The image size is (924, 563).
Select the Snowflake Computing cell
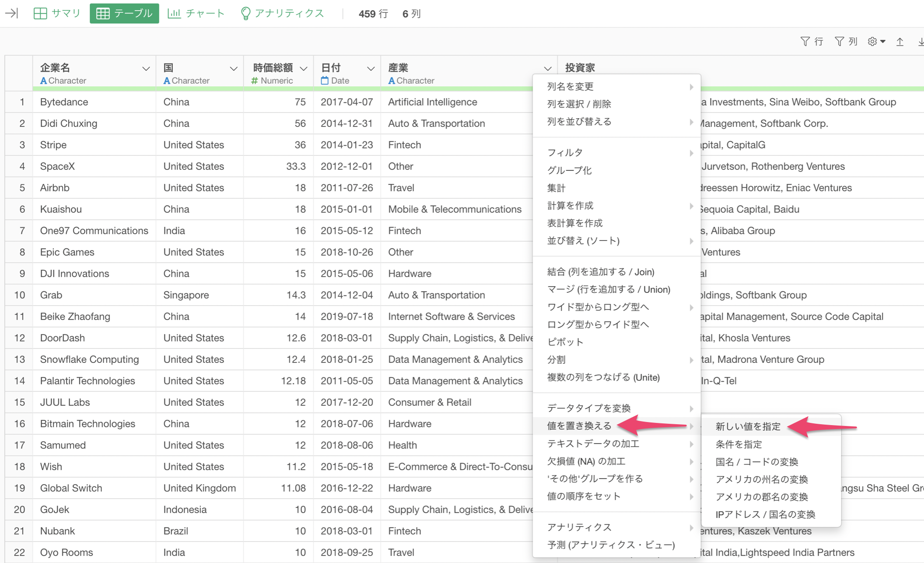pyautogui.click(x=94, y=359)
